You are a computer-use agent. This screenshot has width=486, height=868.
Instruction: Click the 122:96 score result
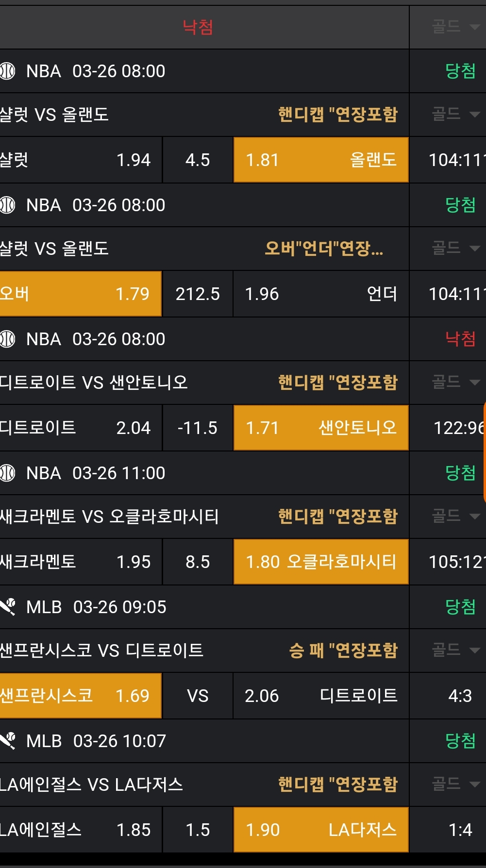point(458,428)
